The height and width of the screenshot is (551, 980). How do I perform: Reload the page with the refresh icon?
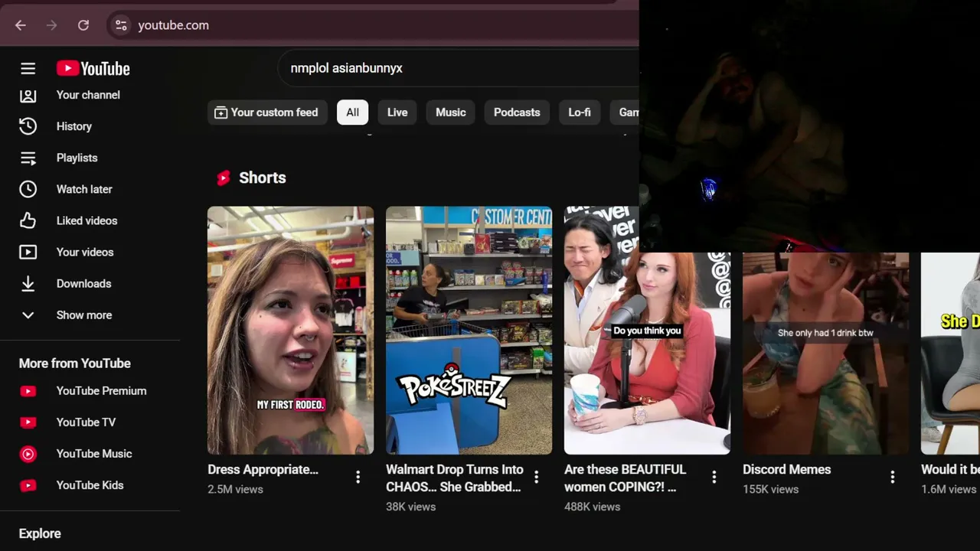(x=83, y=25)
